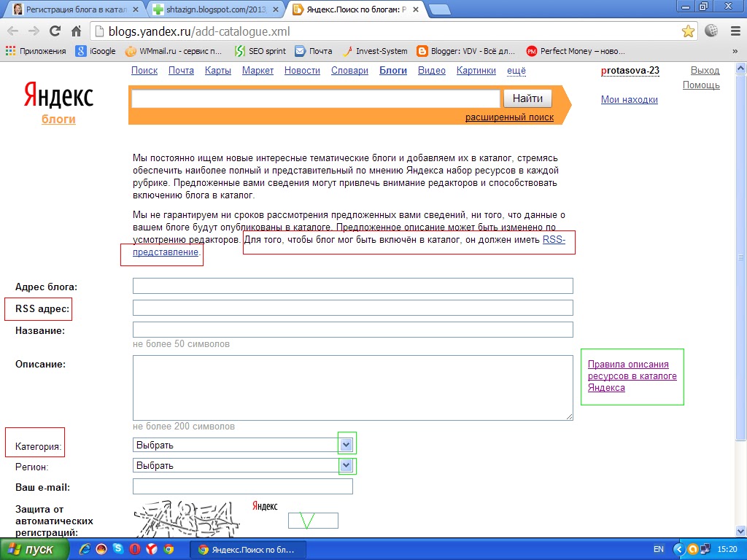Open the iGoogle bookmark

click(96, 51)
